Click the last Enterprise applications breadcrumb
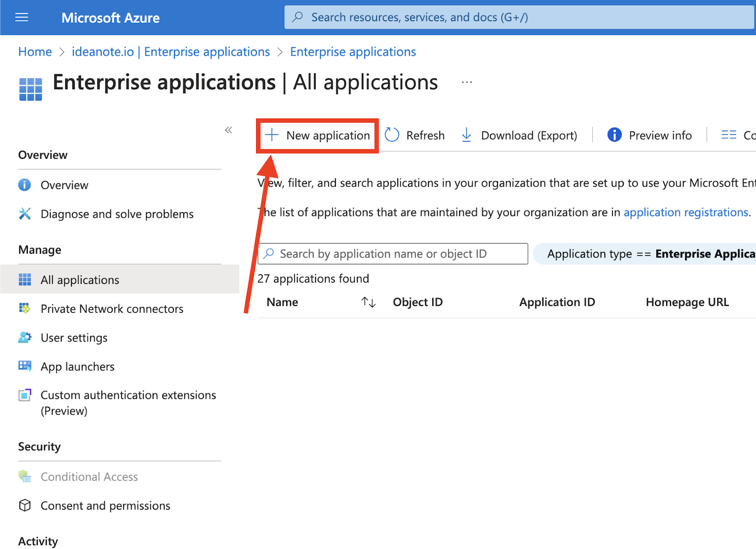Screen dimensions: 756x549 point(353,51)
